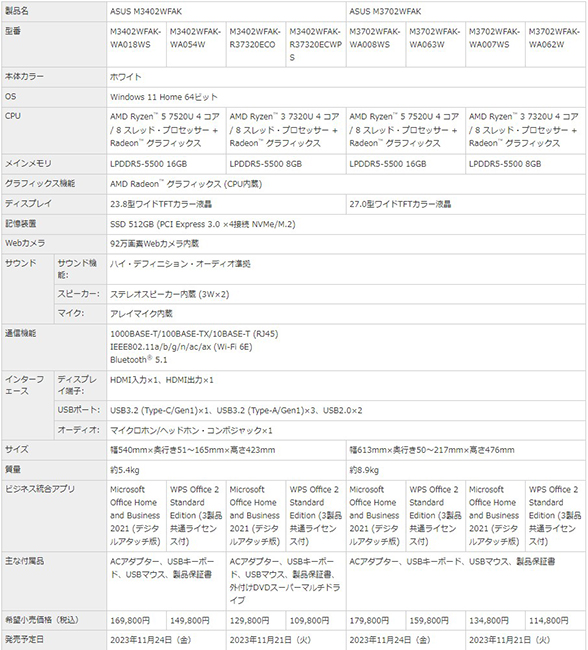Select the 27.0型ワイドTFTカラー液晶 display cell

click(x=466, y=204)
